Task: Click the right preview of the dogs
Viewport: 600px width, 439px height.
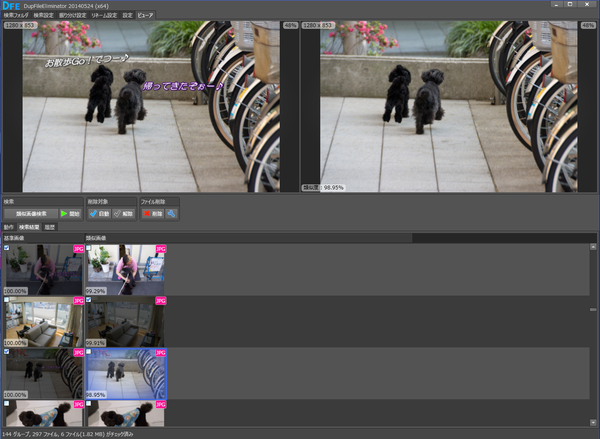Action: 448,106
